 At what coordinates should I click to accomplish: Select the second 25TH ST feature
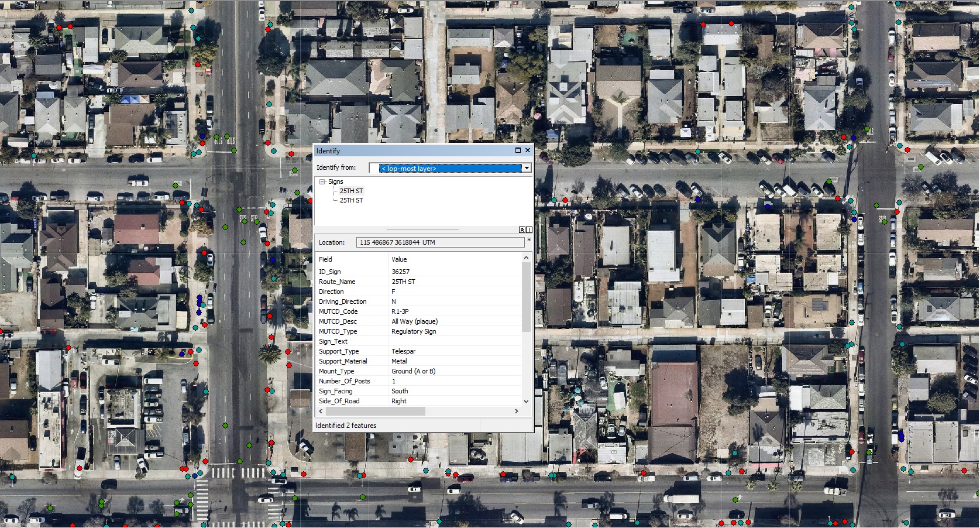tap(351, 200)
